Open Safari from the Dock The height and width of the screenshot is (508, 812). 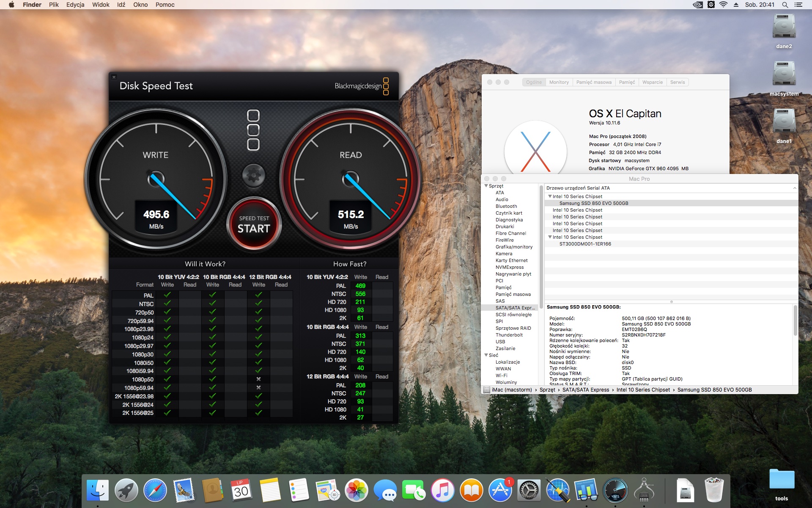(155, 490)
